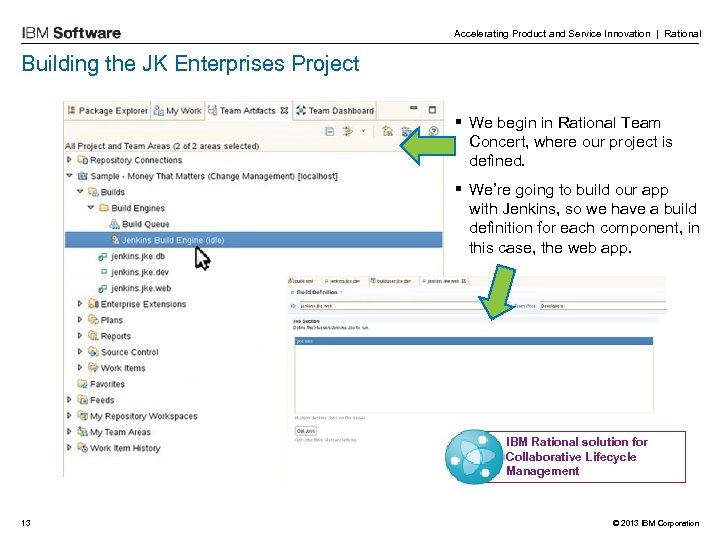Click the Money That Matters project icon

point(83,176)
